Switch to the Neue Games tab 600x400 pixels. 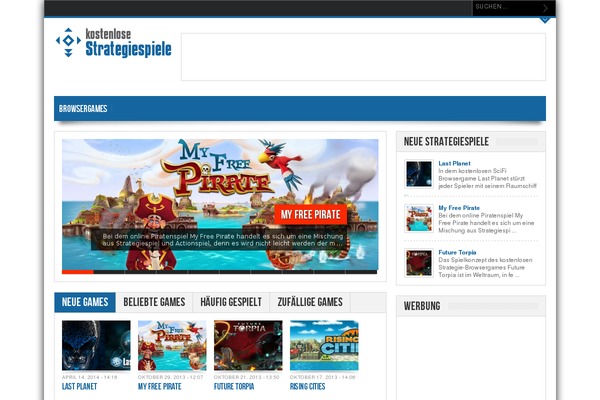85,302
